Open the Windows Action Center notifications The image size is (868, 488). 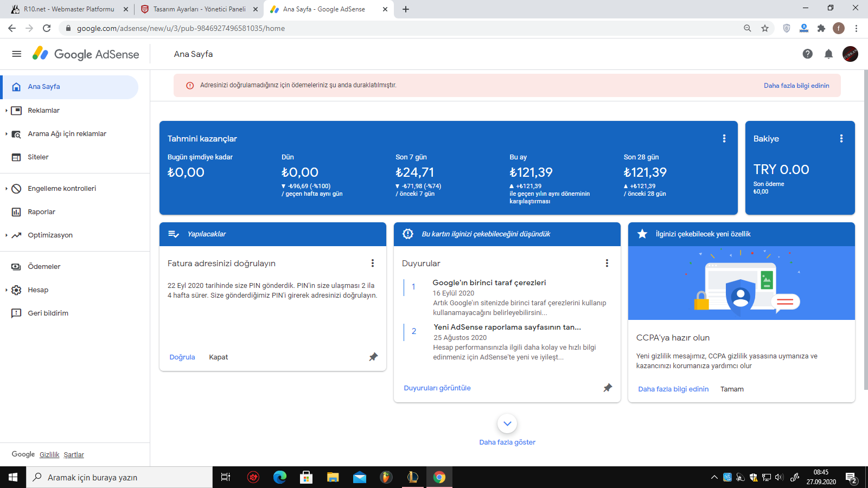point(851,477)
